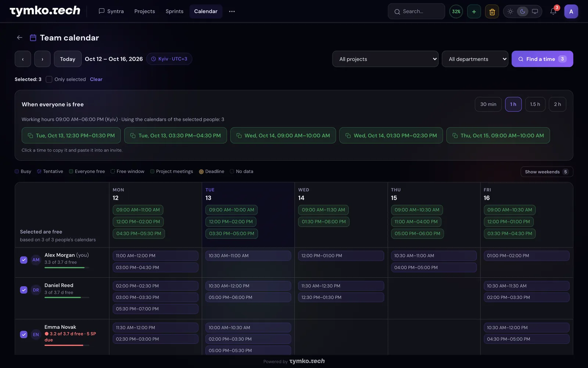Select the 30 min duration option

click(488, 104)
